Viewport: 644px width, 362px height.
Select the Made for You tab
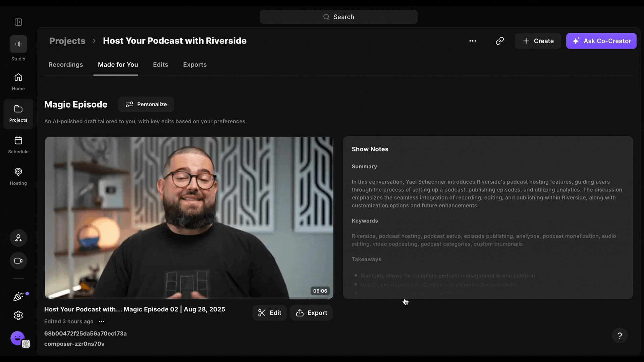tap(118, 65)
